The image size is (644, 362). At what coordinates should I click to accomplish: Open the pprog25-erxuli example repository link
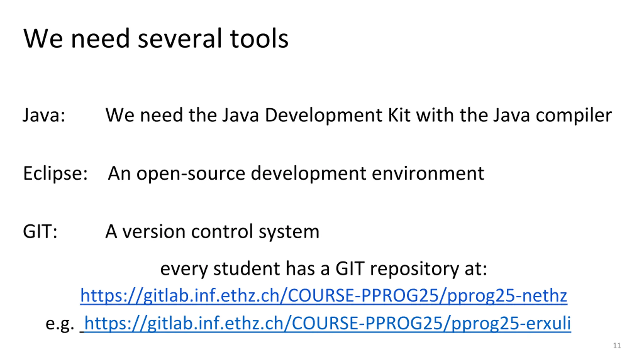[x=328, y=324]
